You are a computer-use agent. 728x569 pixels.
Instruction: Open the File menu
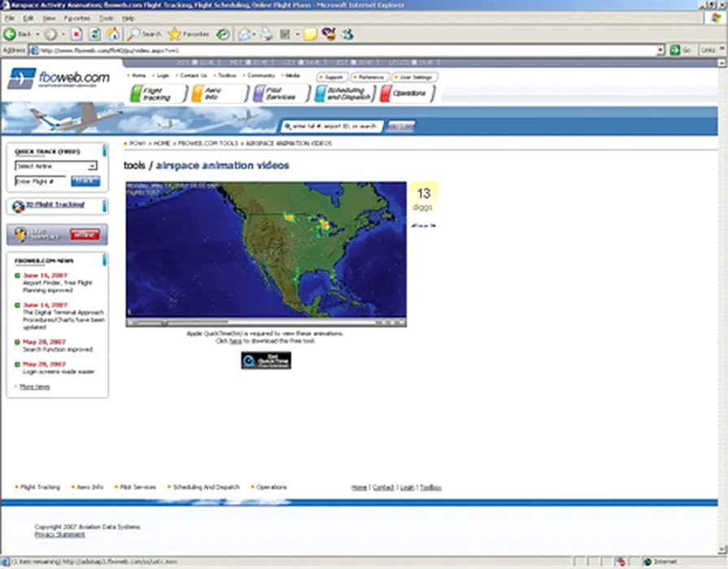[9, 18]
